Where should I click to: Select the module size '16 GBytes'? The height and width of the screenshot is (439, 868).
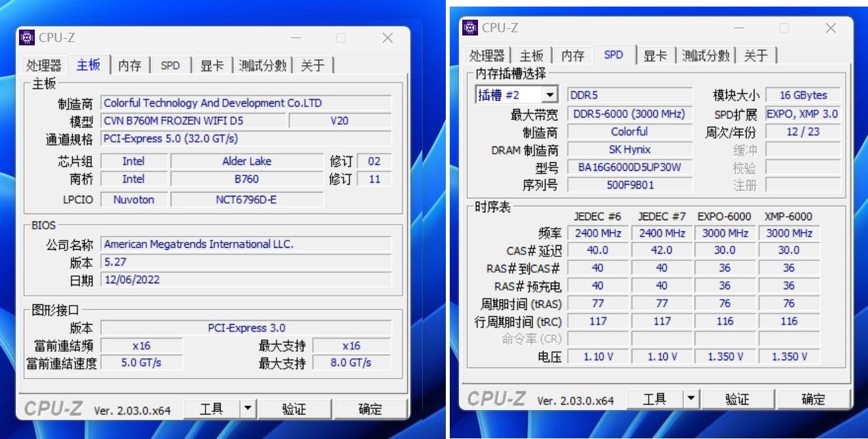(x=803, y=95)
